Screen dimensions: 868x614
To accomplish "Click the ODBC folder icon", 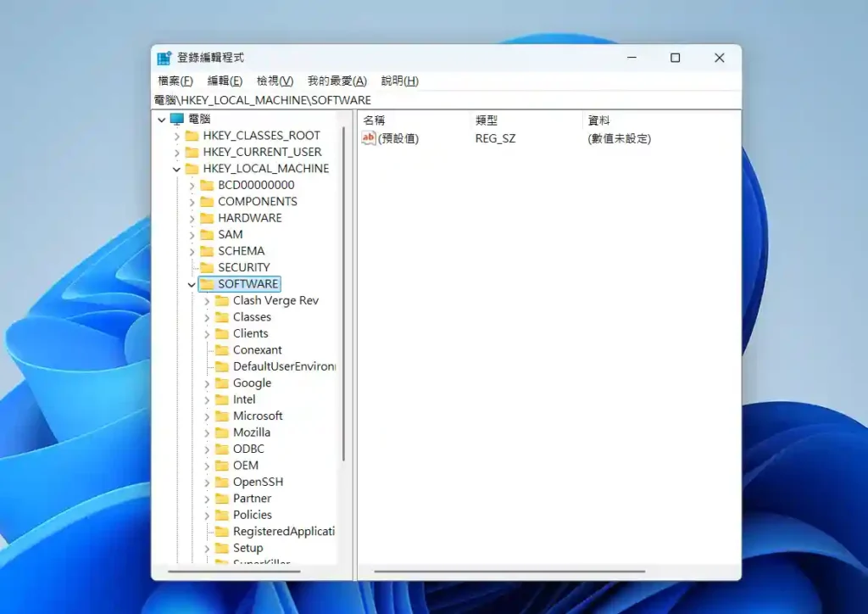I will click(x=221, y=449).
